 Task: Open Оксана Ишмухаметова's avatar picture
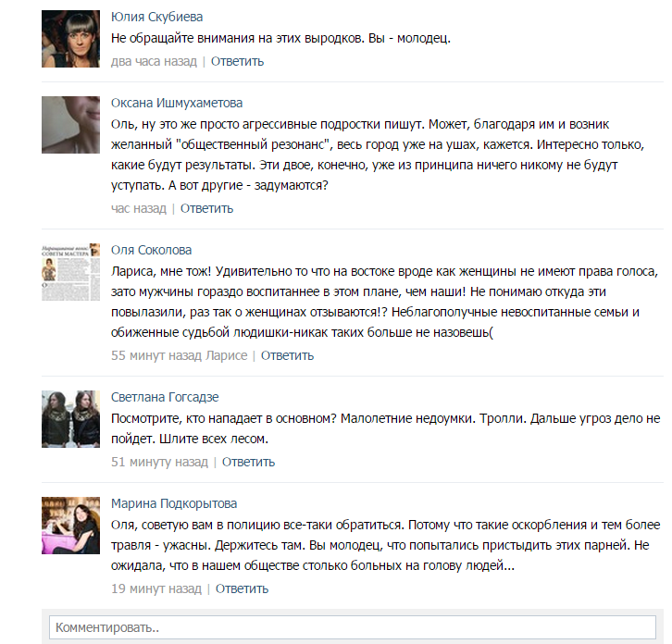click(x=70, y=125)
